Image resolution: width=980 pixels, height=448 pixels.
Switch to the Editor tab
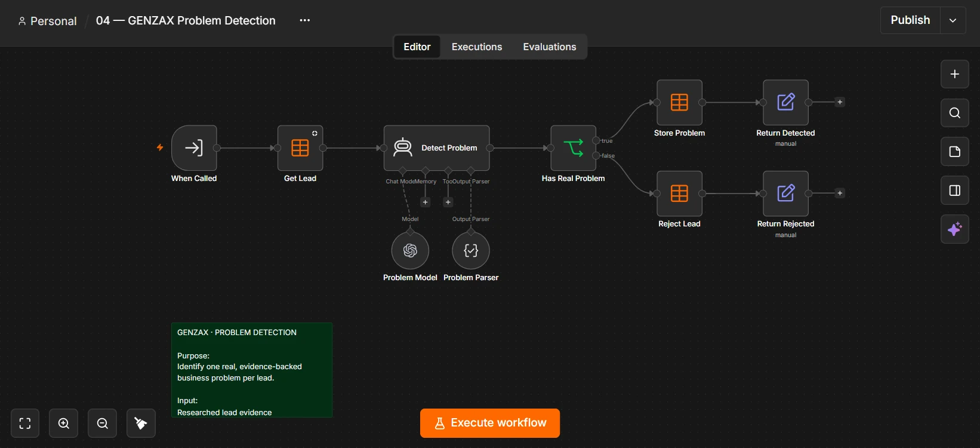coord(417,47)
